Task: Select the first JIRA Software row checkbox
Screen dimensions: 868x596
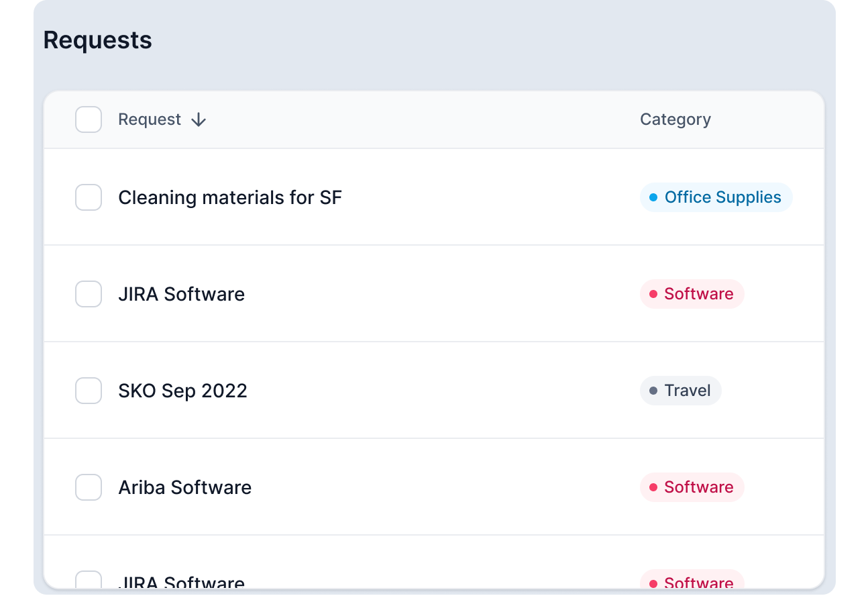Action: click(x=89, y=295)
